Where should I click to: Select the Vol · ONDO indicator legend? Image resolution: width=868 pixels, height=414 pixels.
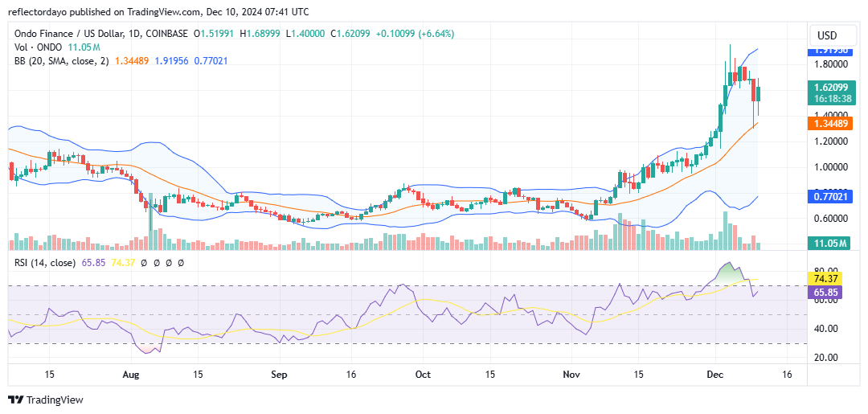[39, 47]
